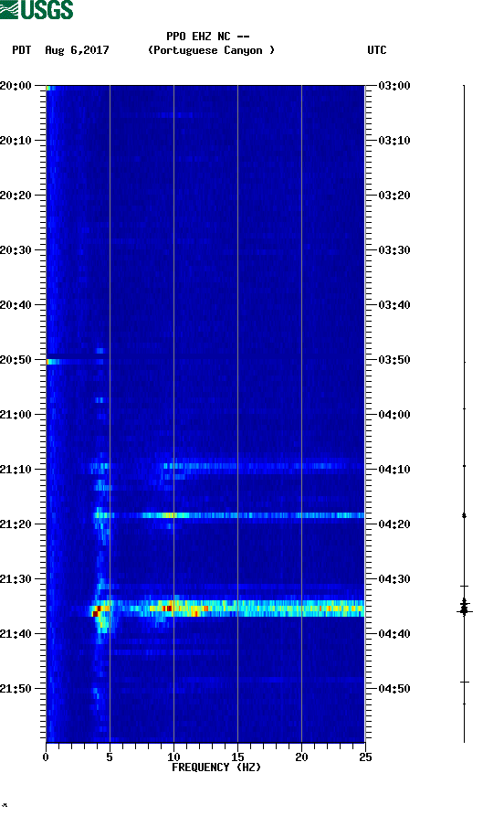The image size is (504, 815).
Task: Click the 21:10 PDT time label
Action: click(16, 470)
